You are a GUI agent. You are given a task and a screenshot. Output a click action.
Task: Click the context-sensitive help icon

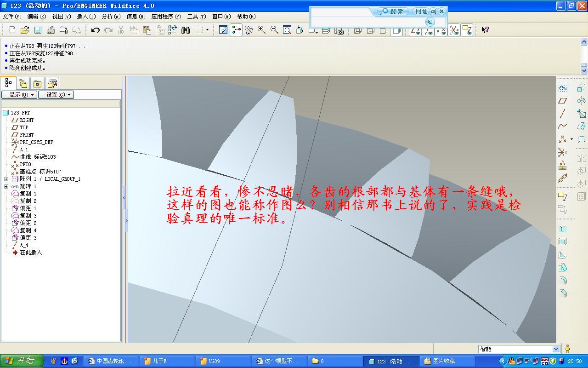pyautogui.click(x=485, y=30)
